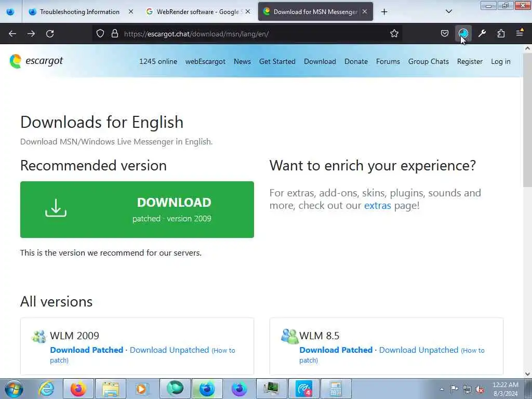Close the Troubleshooting Information tab
532x399 pixels.
click(130, 11)
